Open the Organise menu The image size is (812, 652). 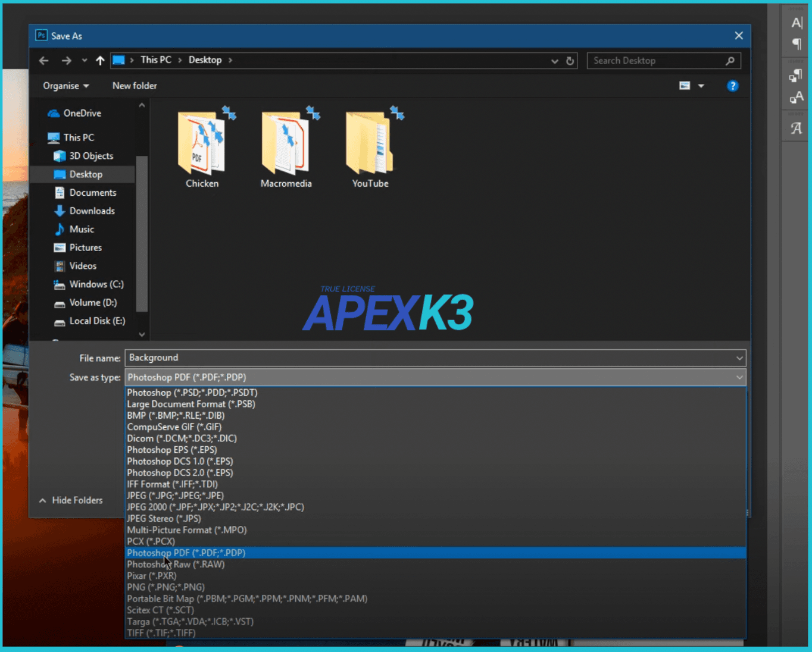coord(66,86)
